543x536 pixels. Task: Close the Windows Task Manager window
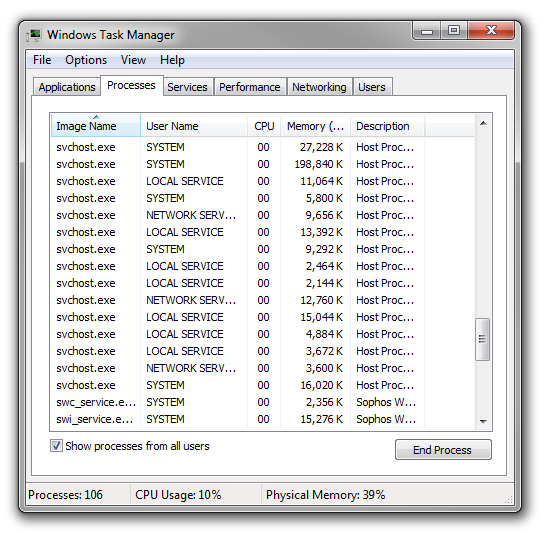pyautogui.click(x=491, y=31)
